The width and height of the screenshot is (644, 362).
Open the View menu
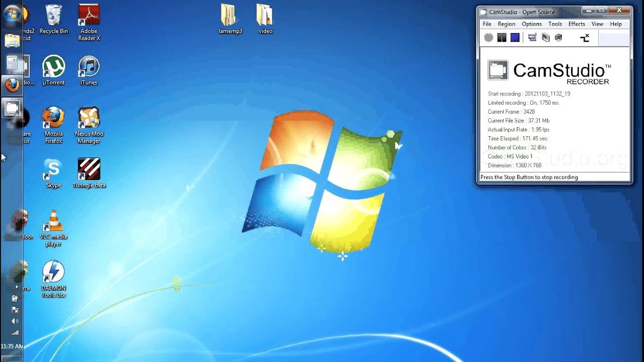click(597, 24)
